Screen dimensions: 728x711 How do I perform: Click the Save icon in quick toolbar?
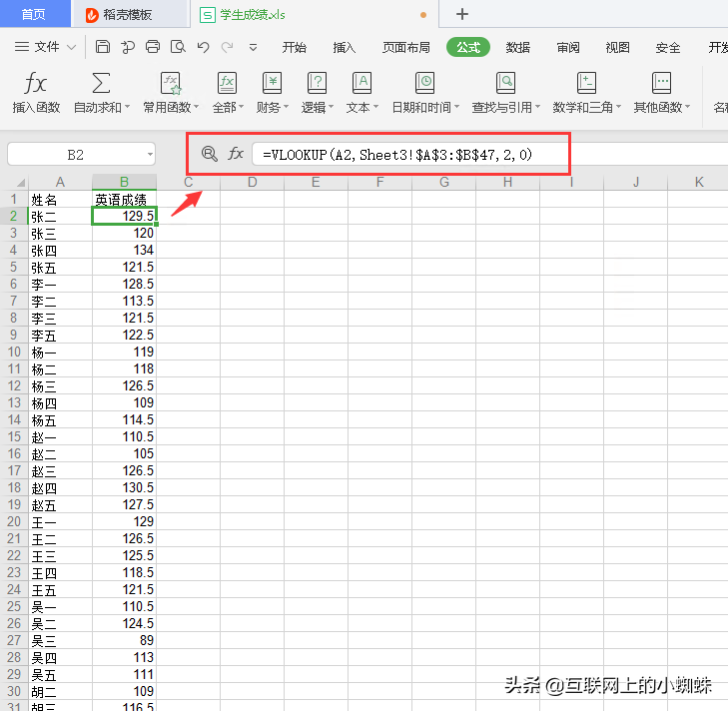pyautogui.click(x=103, y=47)
